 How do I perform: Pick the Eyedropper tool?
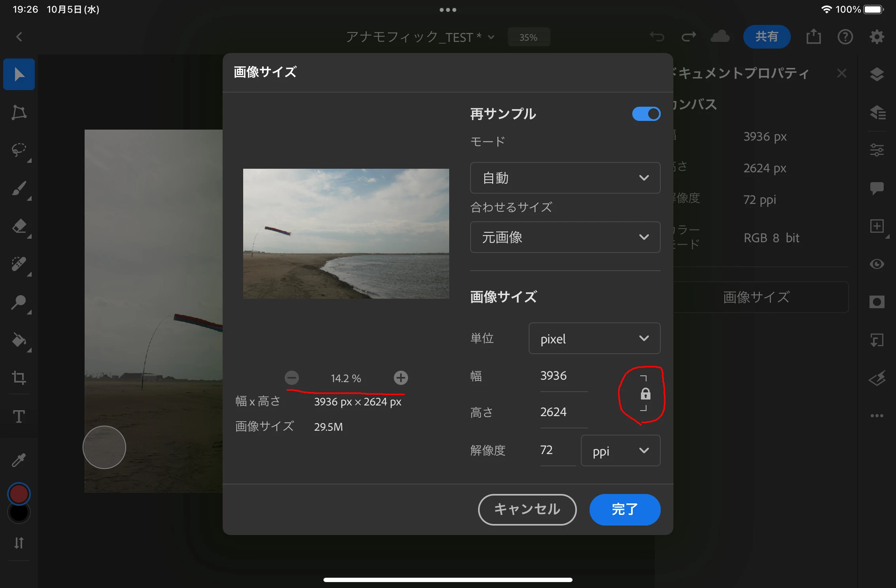(19, 460)
